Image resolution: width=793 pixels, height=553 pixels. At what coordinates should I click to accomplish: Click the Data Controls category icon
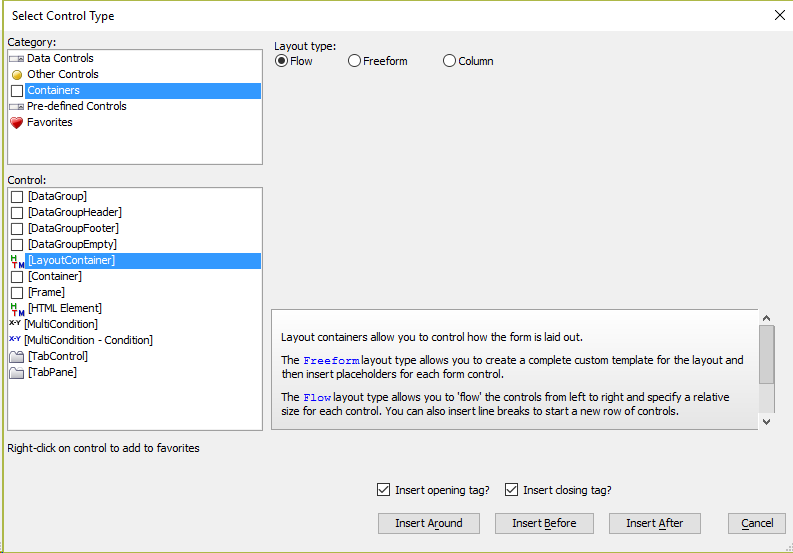click(17, 59)
